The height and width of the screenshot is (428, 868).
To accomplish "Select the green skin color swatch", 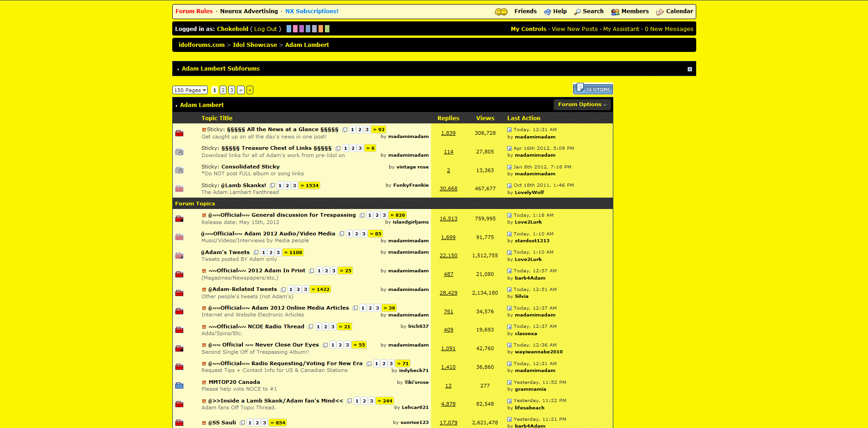I will click(x=327, y=29).
